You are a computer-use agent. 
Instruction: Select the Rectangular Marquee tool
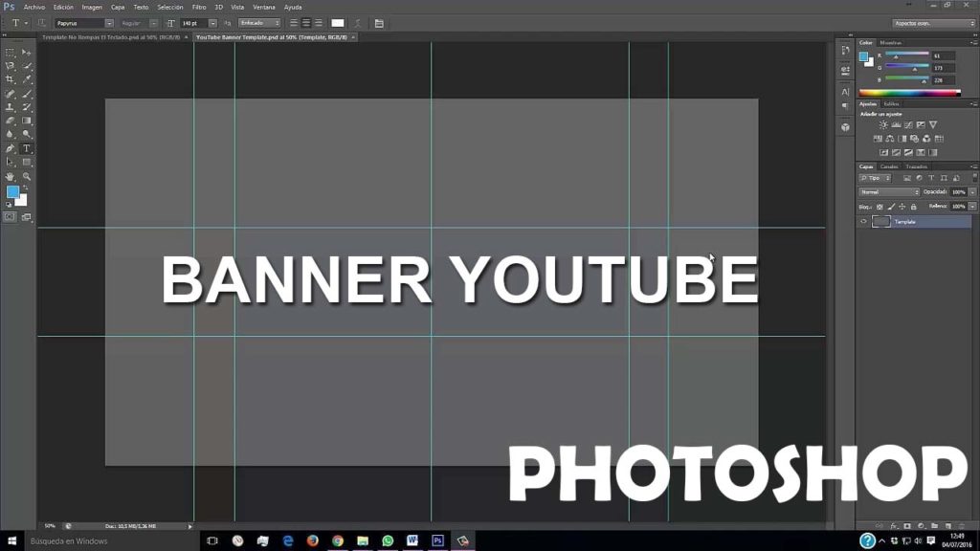pyautogui.click(x=10, y=53)
